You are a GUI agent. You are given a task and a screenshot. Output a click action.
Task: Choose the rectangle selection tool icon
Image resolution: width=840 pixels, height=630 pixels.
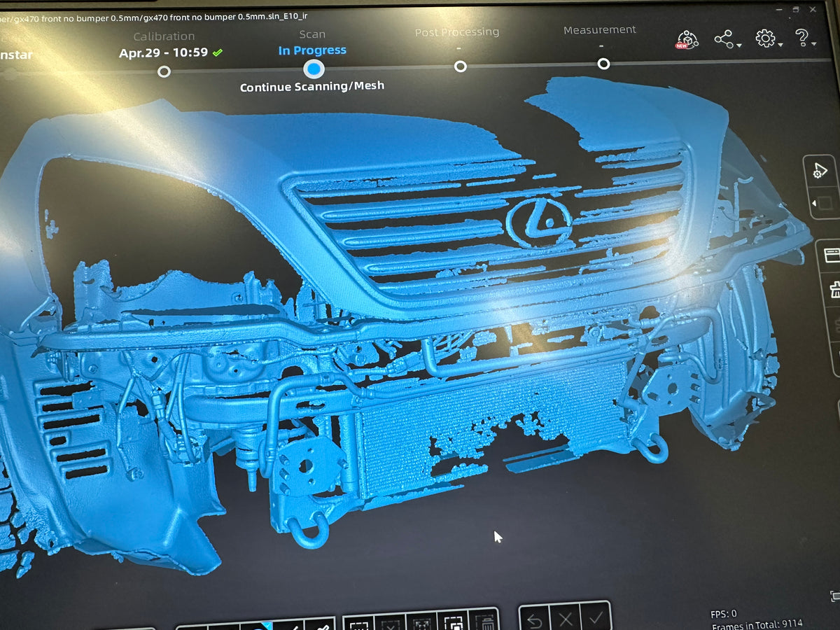point(358,624)
